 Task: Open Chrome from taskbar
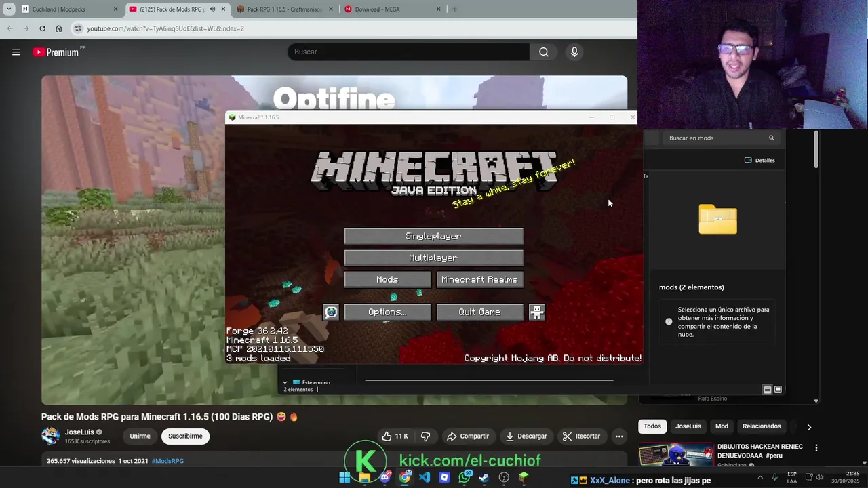pos(405,477)
